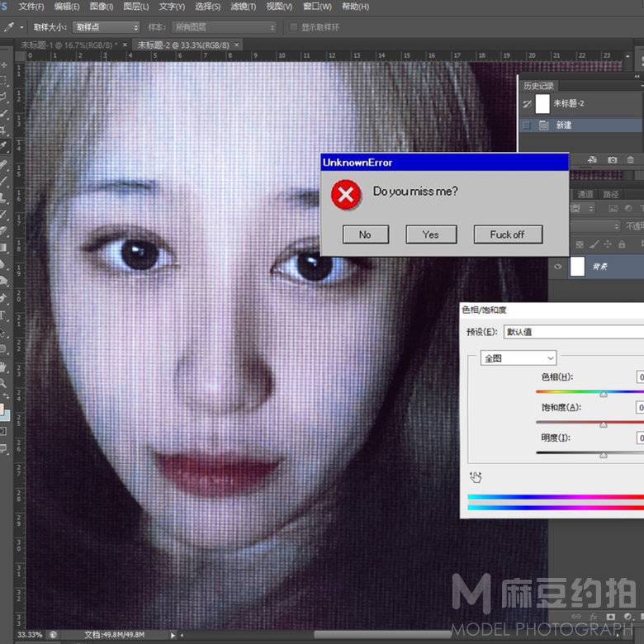The width and height of the screenshot is (644, 644).
Task: Create a new snapshot with camera icon
Action: pyautogui.click(x=612, y=160)
